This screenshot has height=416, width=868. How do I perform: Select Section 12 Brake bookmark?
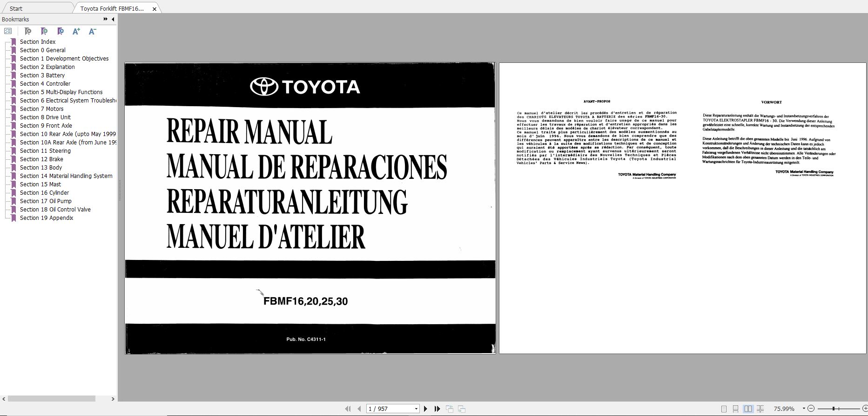[42, 159]
